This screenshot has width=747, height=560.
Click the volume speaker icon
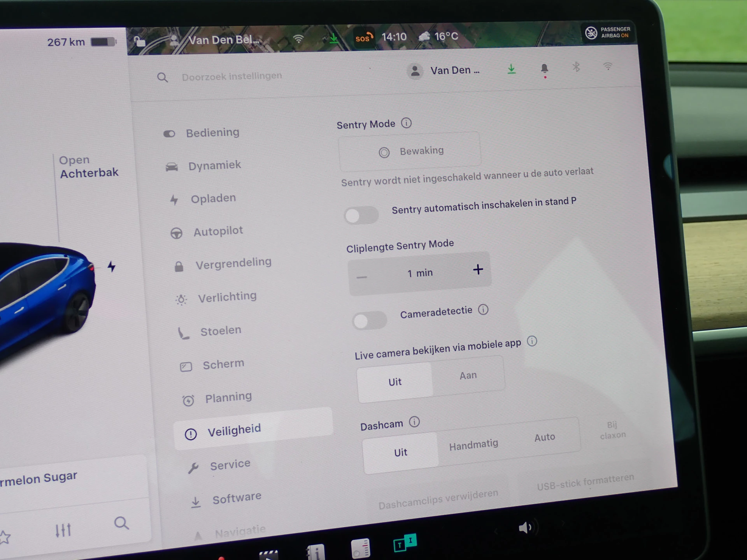pyautogui.click(x=526, y=528)
